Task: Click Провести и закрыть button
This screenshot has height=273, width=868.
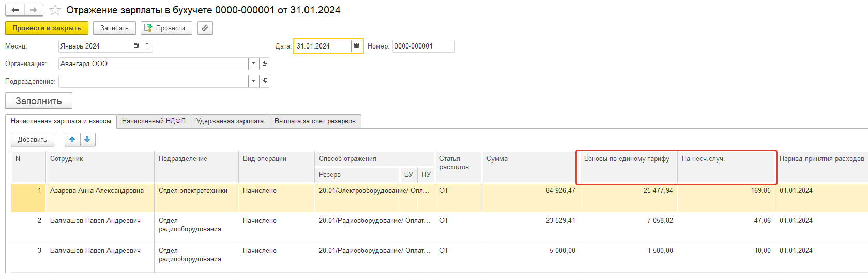Action: tap(47, 28)
